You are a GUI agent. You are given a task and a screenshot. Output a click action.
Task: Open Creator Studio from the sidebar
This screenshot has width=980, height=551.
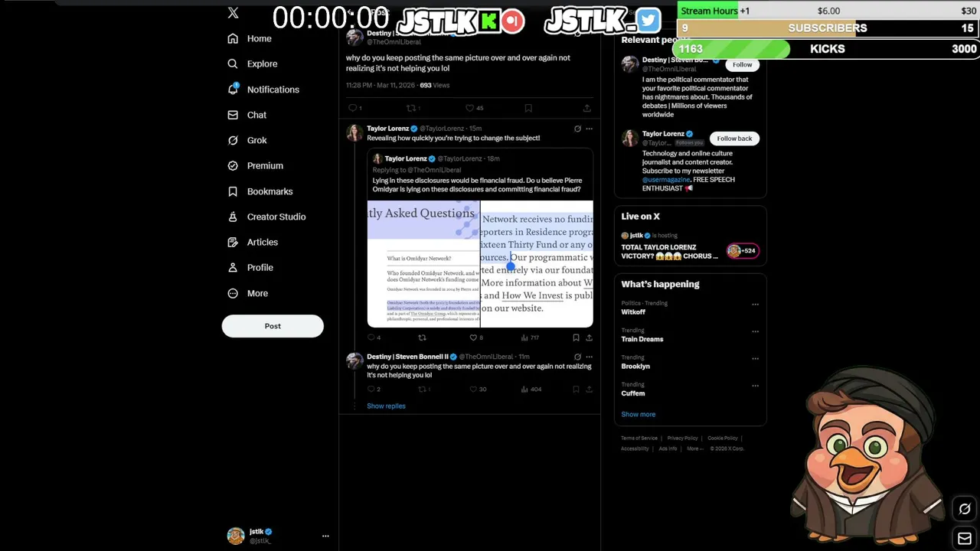tap(266, 217)
